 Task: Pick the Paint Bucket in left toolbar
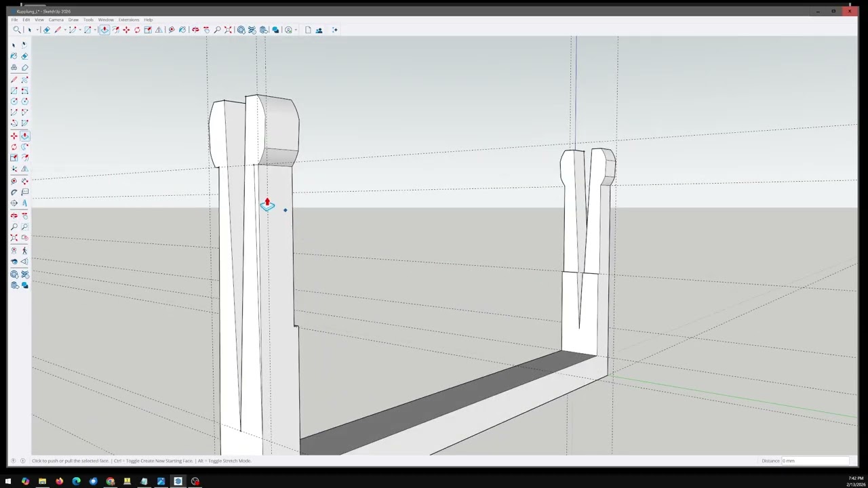coord(14,56)
